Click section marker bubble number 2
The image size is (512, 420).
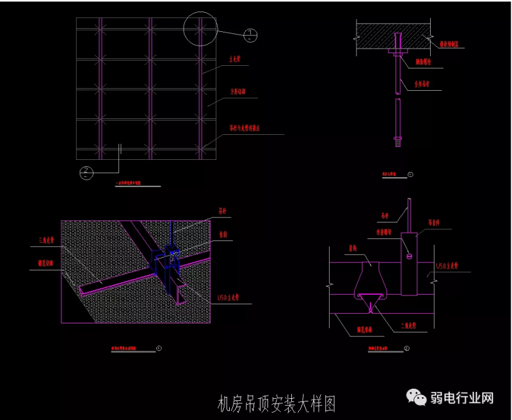click(86, 171)
